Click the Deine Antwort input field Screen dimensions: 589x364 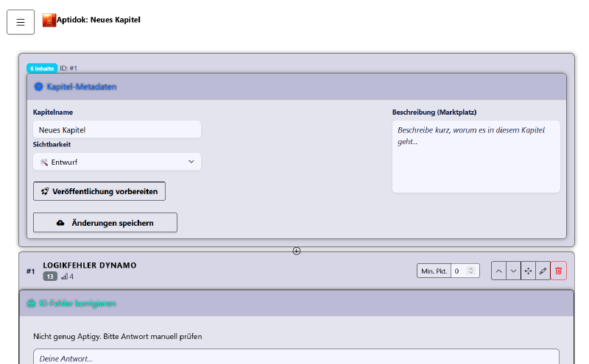point(297,357)
